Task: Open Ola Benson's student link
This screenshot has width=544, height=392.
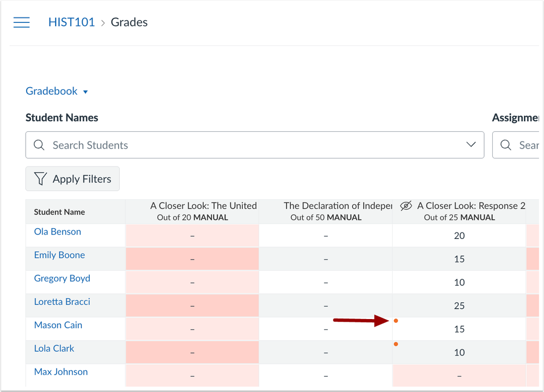Action: (57, 232)
